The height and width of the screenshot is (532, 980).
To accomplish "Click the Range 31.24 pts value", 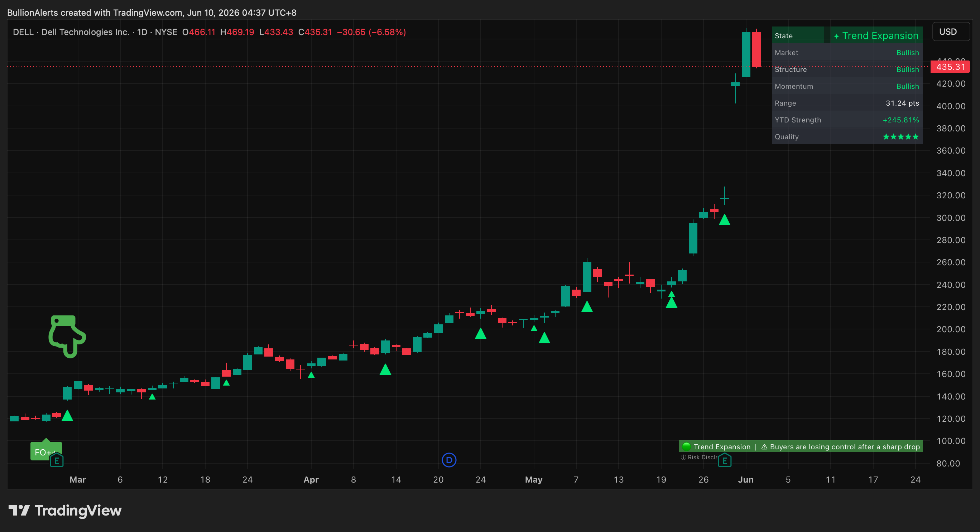I will click(x=902, y=103).
